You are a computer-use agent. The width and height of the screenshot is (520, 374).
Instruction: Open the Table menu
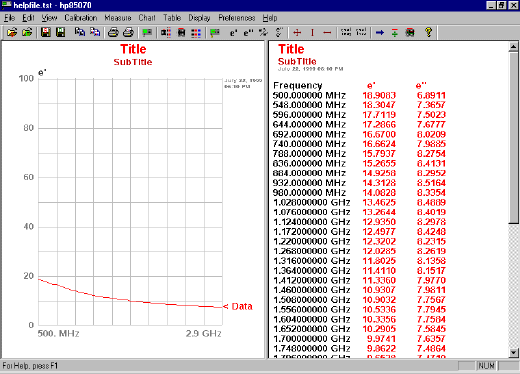point(172,18)
